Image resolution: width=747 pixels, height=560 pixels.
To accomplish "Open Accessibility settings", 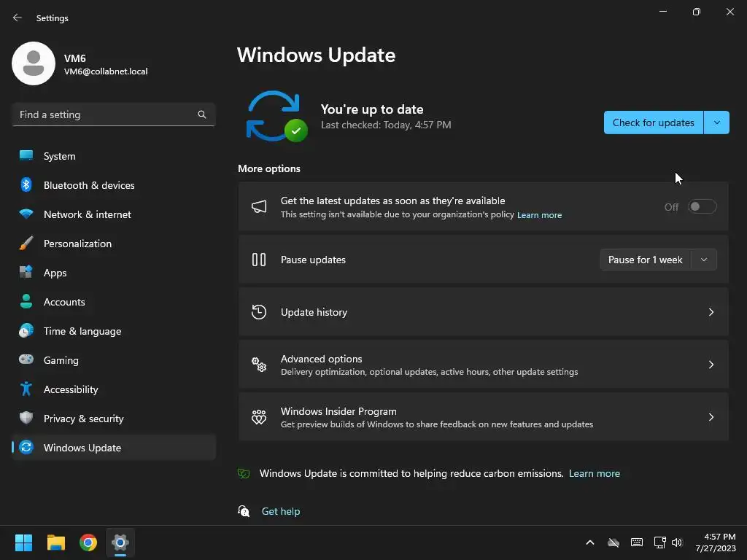I will (x=113, y=389).
